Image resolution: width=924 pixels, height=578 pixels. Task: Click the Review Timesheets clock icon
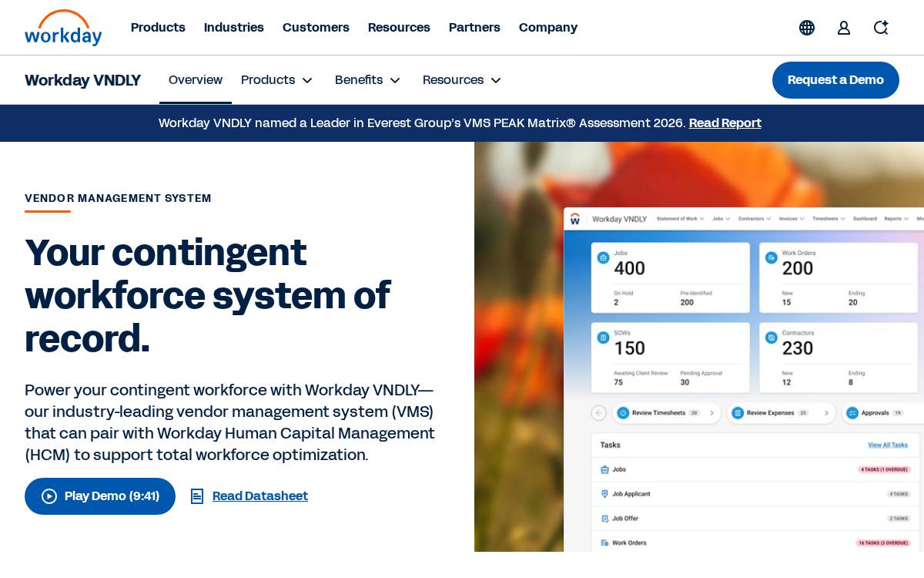(624, 413)
